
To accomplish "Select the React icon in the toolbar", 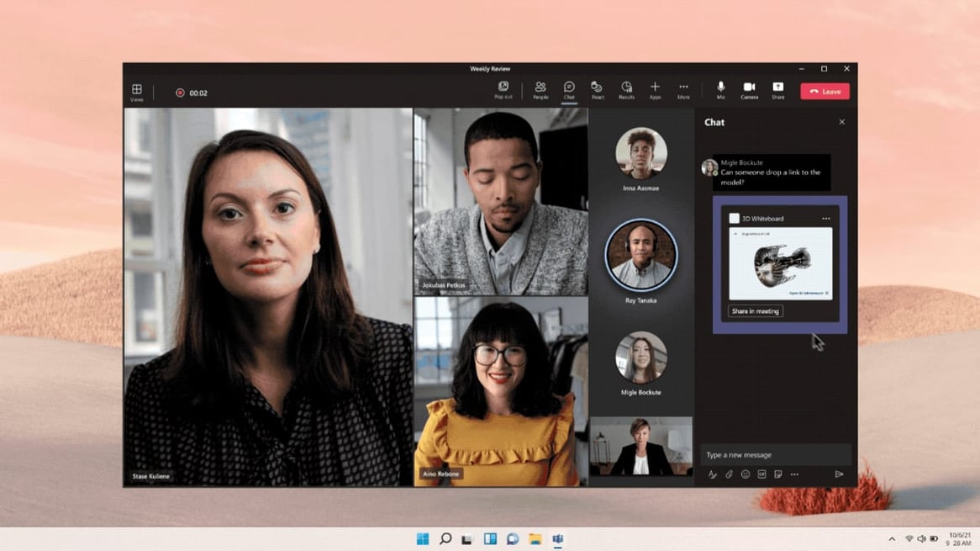I will 597,88.
